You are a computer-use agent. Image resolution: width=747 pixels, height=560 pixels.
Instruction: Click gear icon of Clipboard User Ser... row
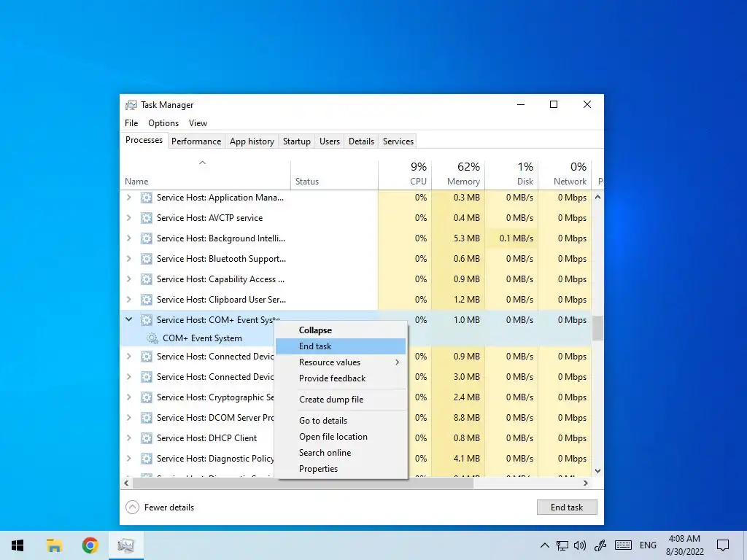(146, 300)
